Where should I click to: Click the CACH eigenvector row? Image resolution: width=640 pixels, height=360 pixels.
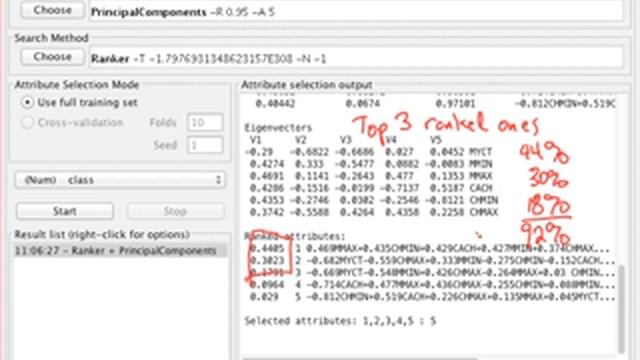click(371, 188)
